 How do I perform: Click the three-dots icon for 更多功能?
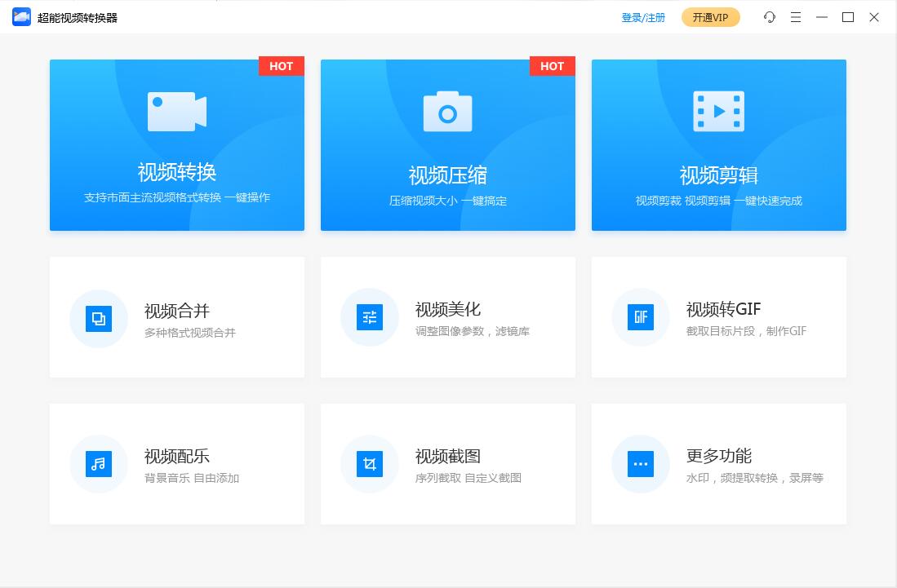click(x=640, y=464)
